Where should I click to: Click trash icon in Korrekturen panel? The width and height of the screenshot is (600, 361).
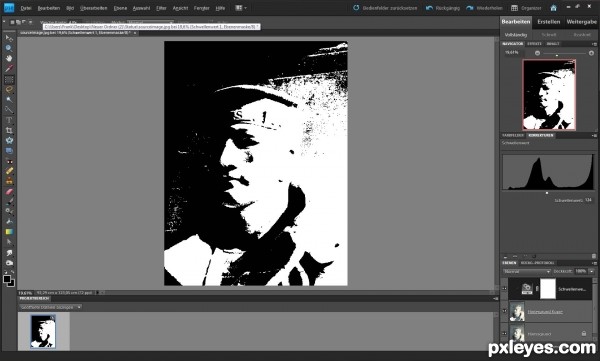click(x=594, y=256)
